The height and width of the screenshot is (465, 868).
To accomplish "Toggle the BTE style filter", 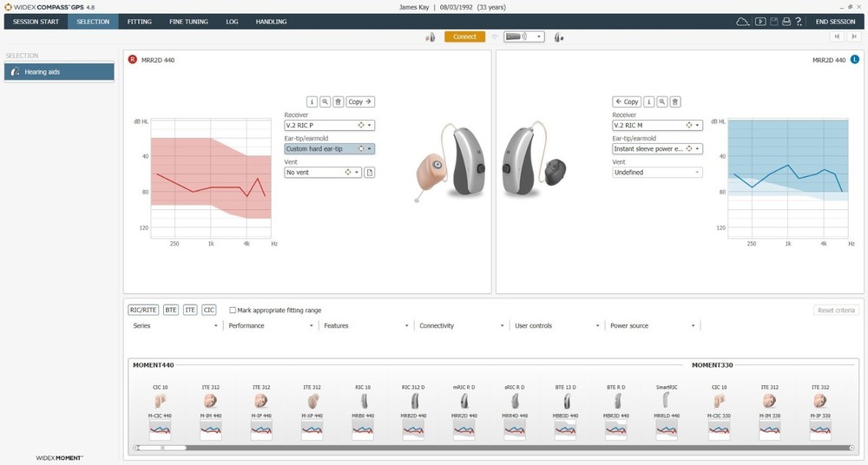I will point(170,310).
